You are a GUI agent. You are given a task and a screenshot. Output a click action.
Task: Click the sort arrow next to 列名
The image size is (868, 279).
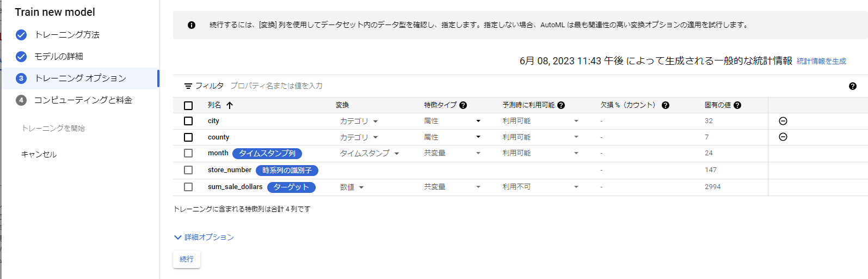point(230,105)
